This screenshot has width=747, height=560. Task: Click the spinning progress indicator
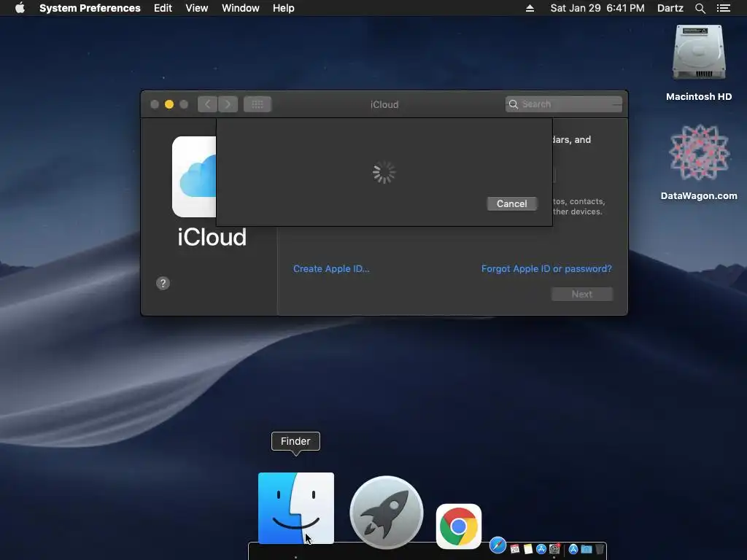click(384, 172)
